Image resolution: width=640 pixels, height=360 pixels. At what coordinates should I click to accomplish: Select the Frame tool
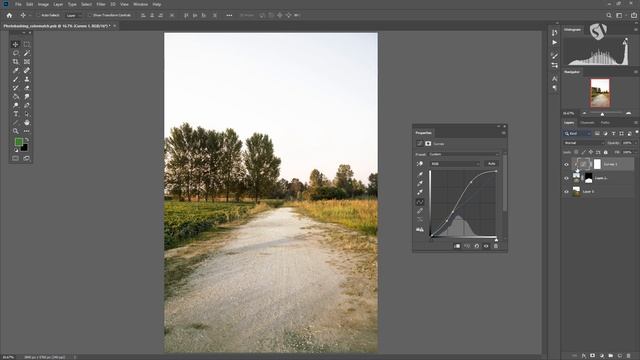tap(27, 62)
